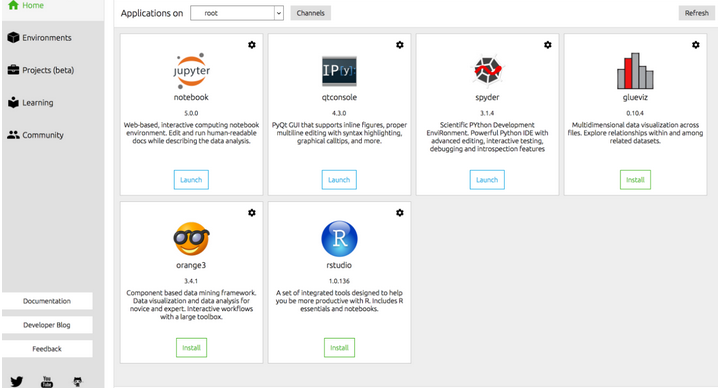
Task: Install the rstudio application
Action: click(x=339, y=348)
